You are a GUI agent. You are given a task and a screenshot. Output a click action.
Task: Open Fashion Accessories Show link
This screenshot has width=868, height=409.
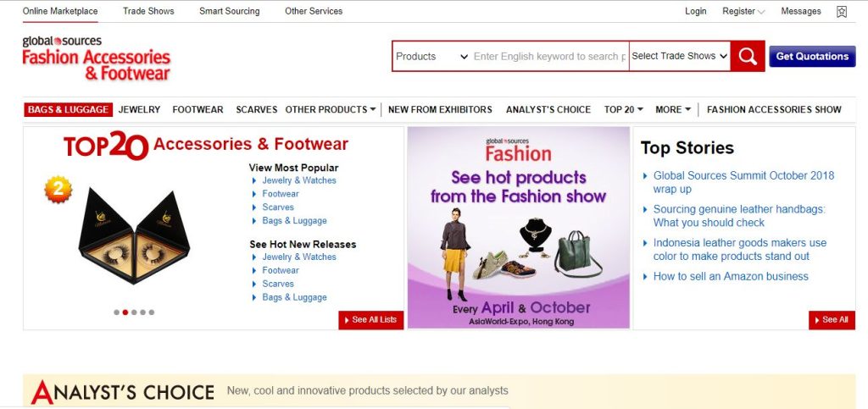[774, 109]
